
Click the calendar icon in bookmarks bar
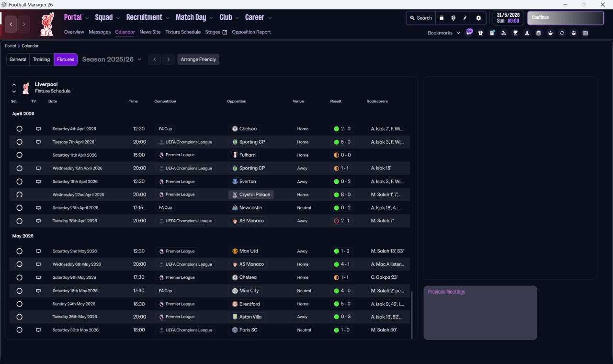[585, 33]
